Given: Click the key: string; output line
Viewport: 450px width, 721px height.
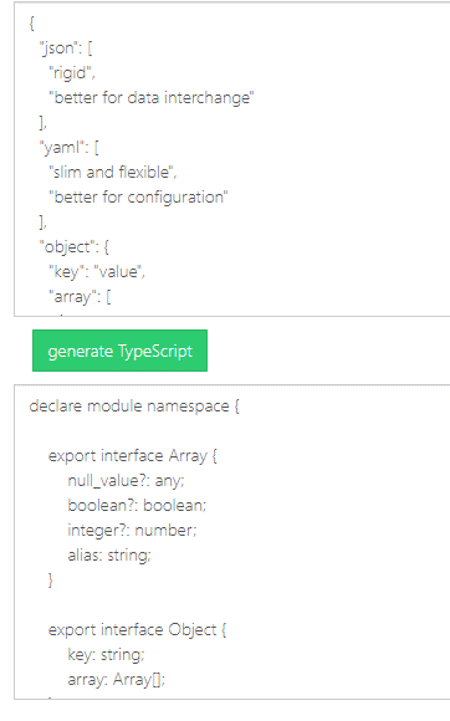Looking at the screenshot, I should [106, 655].
